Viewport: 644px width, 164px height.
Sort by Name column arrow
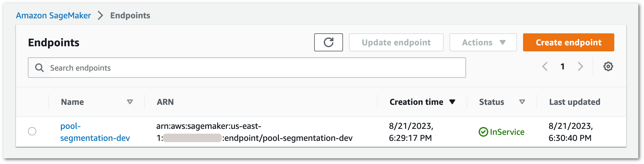pos(130,102)
